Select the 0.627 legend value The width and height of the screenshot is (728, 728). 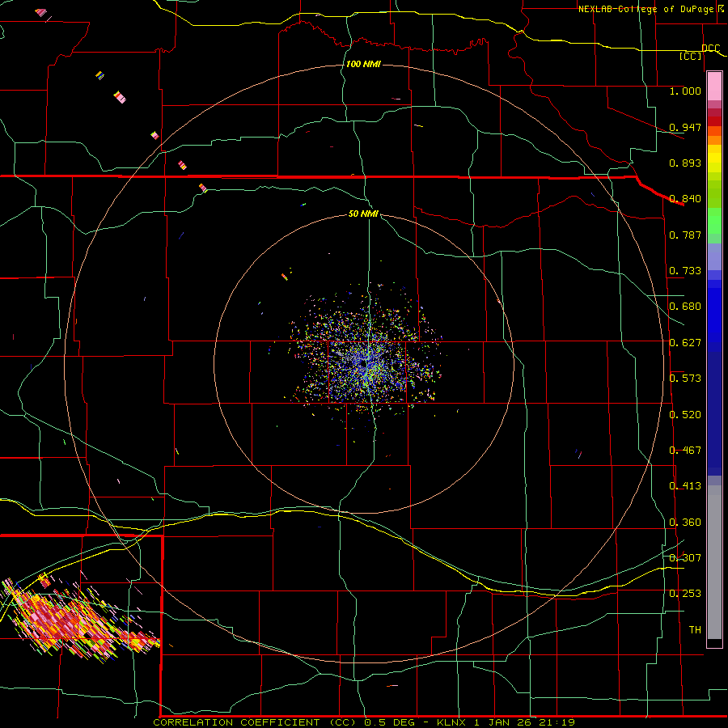click(x=685, y=342)
